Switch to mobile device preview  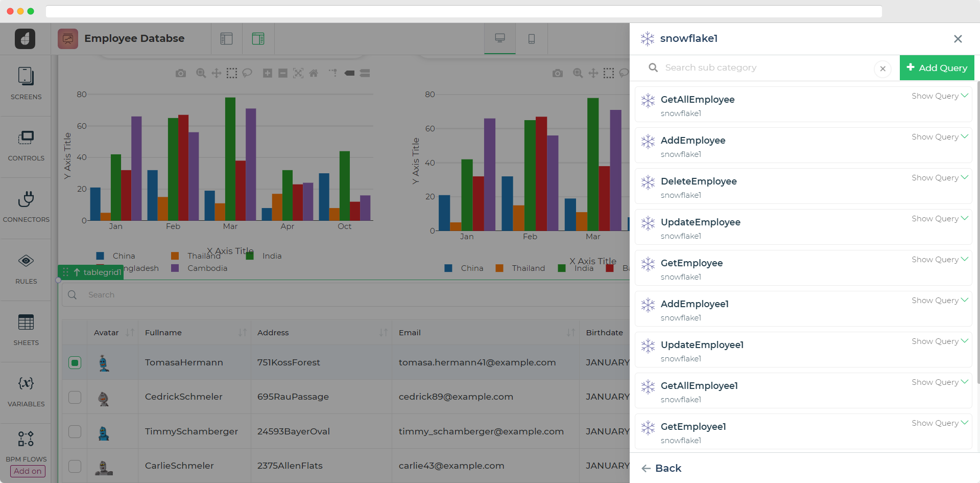(x=531, y=39)
